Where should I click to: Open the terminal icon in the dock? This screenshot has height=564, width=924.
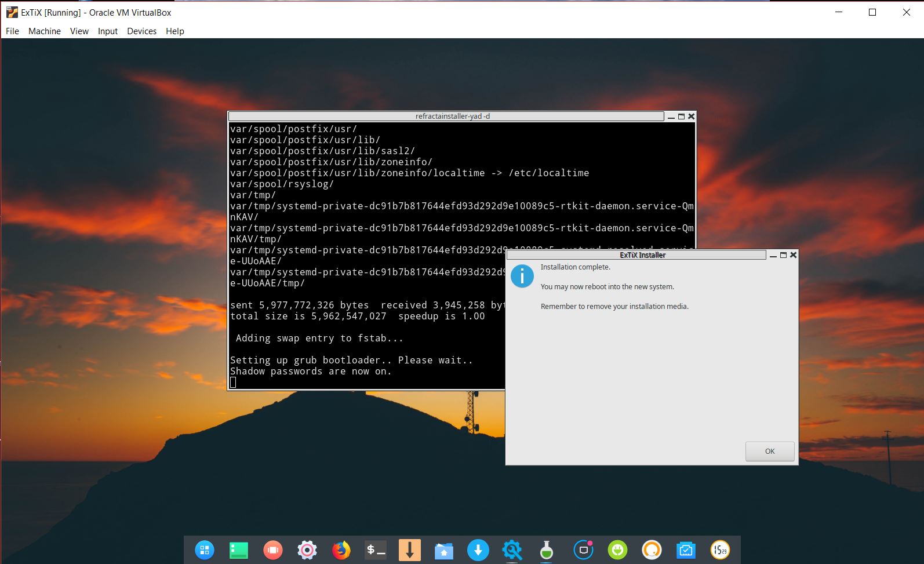[376, 550]
